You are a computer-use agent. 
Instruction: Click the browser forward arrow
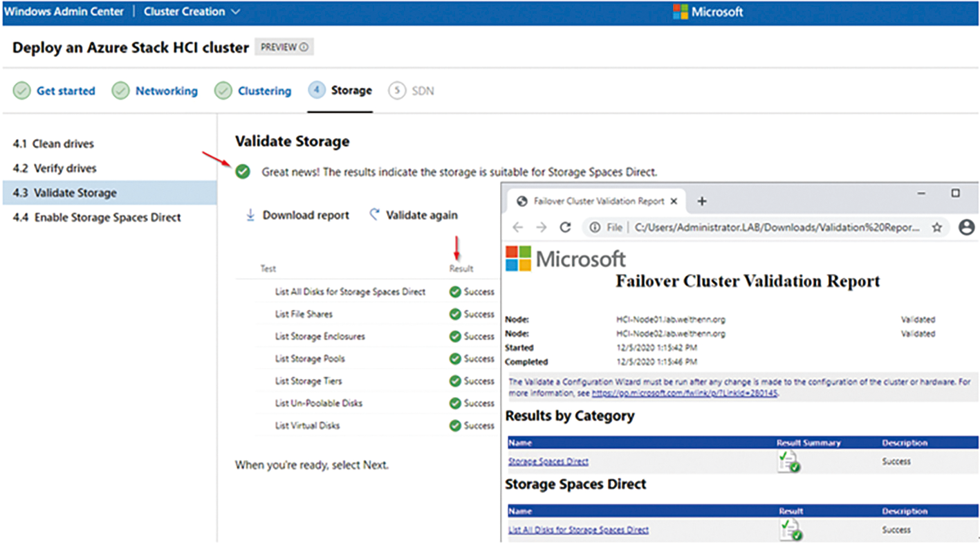(x=542, y=228)
